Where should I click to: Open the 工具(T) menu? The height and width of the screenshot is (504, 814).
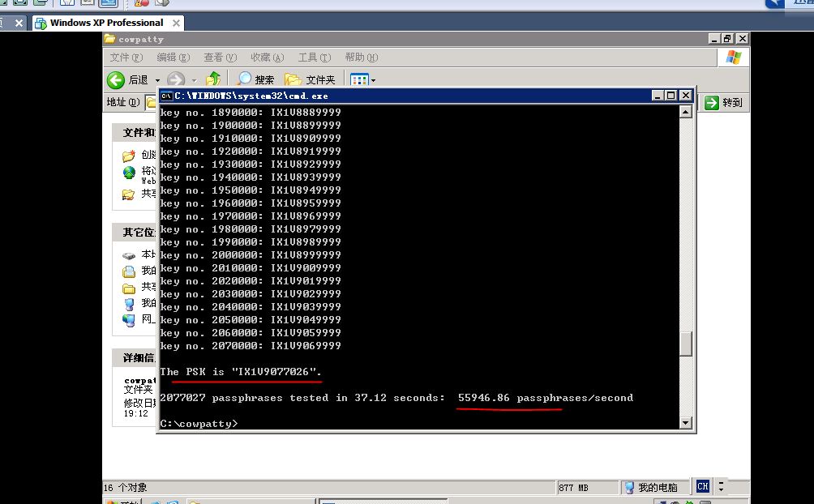point(314,58)
